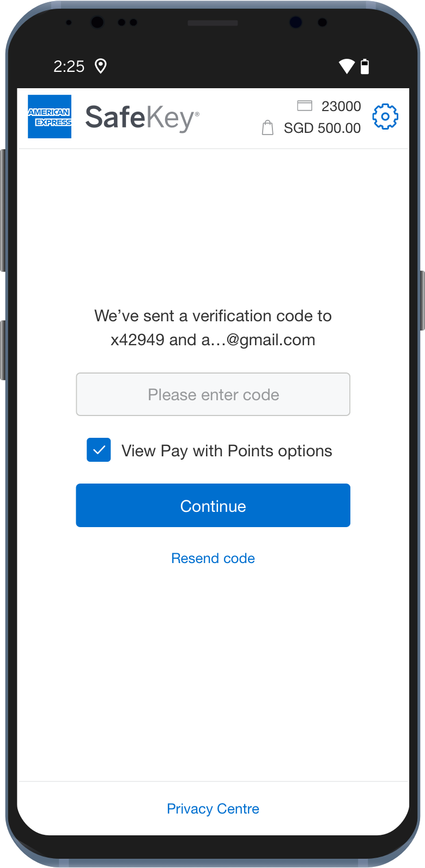This screenshot has width=425, height=868.
Task: Tap the "View Pay with Points options" label
Action: point(227,451)
